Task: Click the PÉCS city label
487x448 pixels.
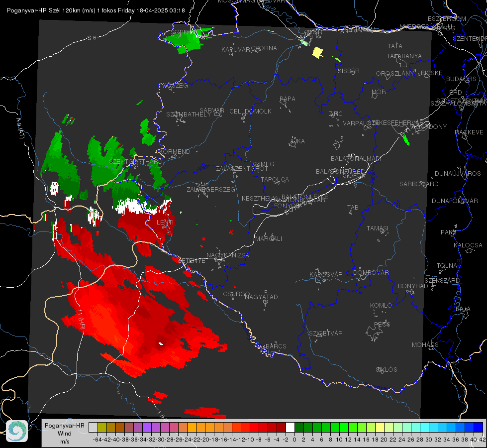Action: (x=382, y=324)
